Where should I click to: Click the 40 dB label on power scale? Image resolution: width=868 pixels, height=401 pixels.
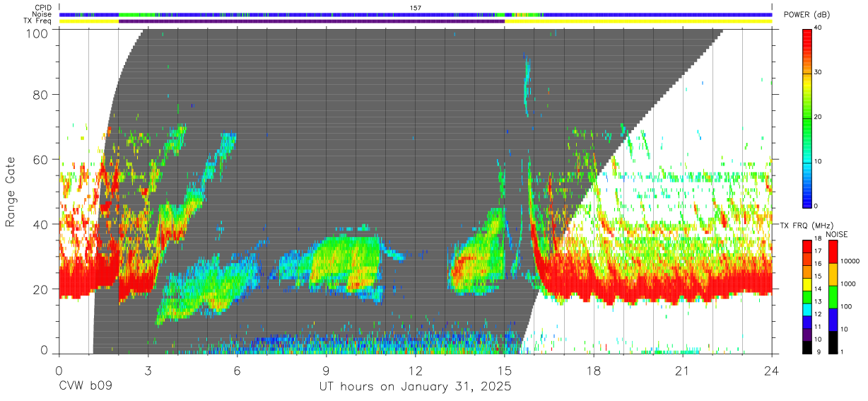point(819,28)
